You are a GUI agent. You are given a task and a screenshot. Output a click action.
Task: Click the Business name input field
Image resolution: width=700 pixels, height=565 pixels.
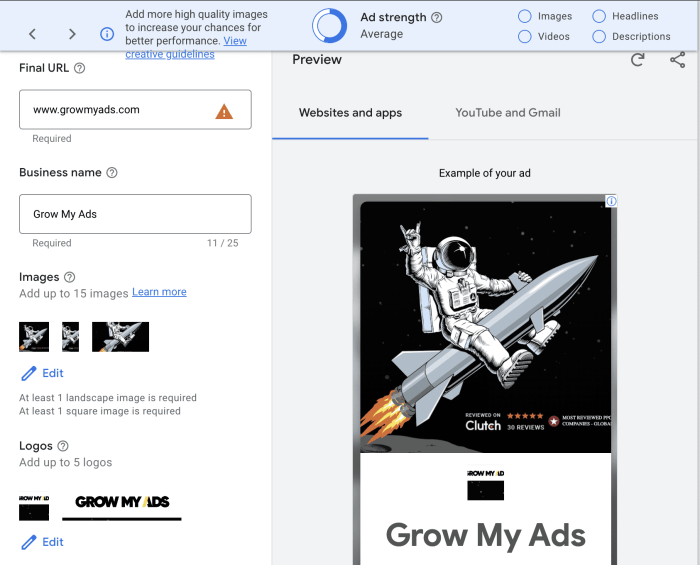click(135, 214)
